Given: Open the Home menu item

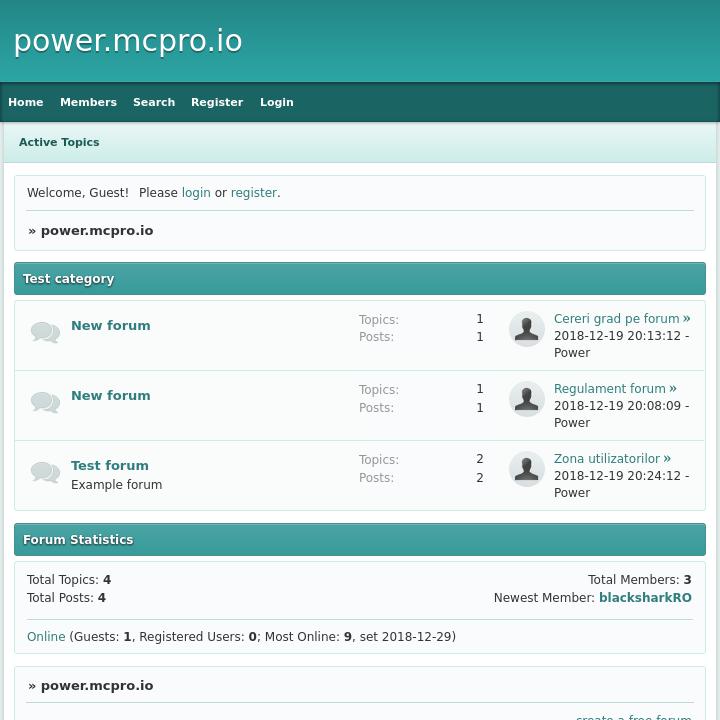Looking at the screenshot, I should click(26, 102).
